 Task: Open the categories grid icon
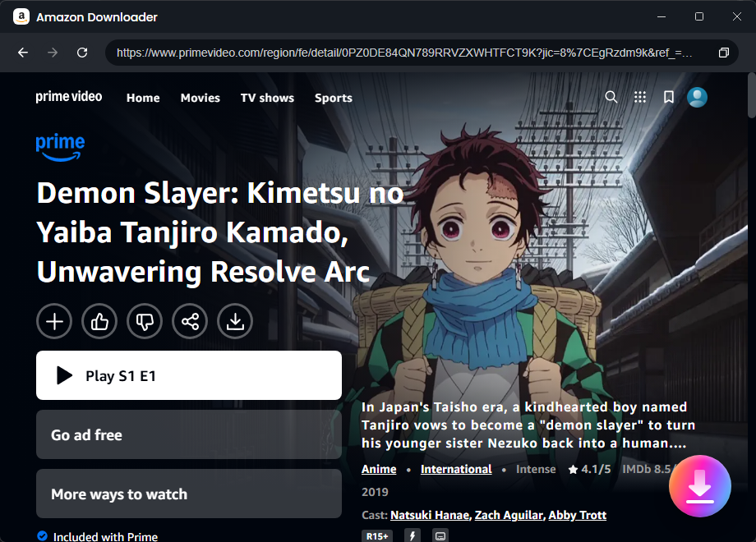[640, 98]
